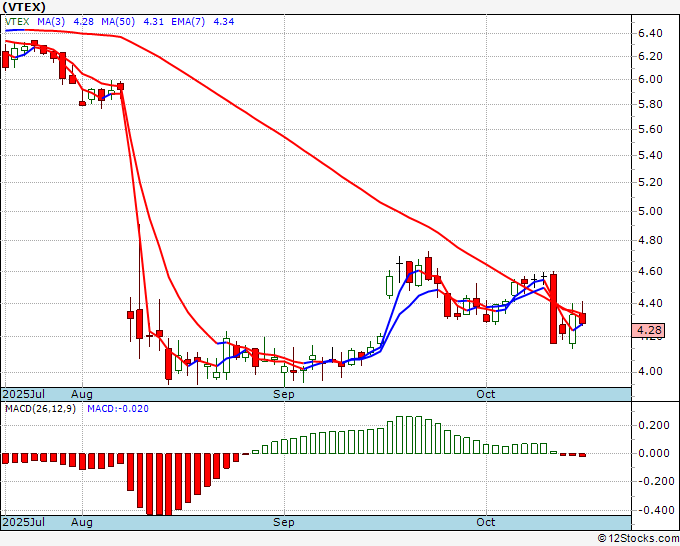680x546 pixels.
Task: Click the MA(3) value 4.28 in legend
Action: (x=83, y=22)
